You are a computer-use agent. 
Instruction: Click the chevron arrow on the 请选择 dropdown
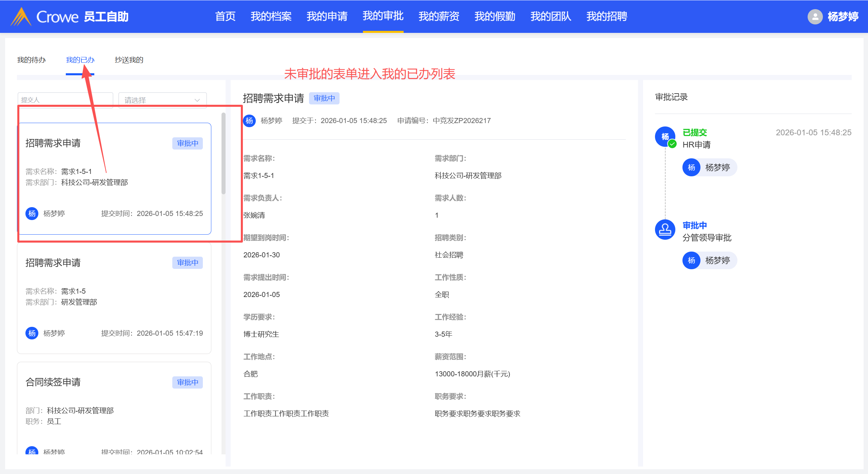coord(197,100)
